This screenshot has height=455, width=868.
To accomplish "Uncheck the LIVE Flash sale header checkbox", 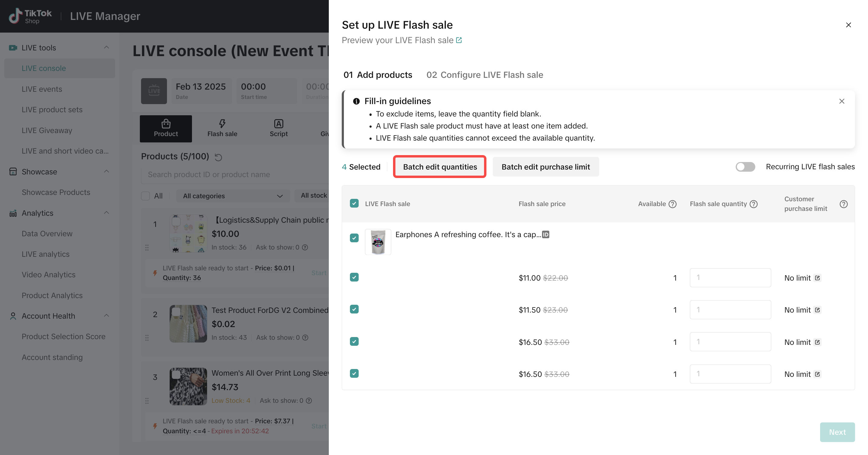I will click(354, 203).
